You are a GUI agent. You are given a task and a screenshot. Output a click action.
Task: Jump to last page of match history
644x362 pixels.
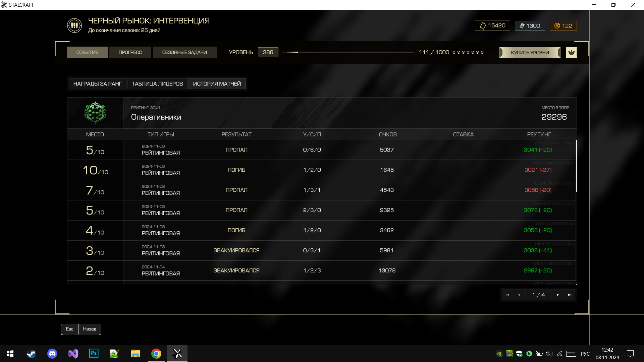570,295
